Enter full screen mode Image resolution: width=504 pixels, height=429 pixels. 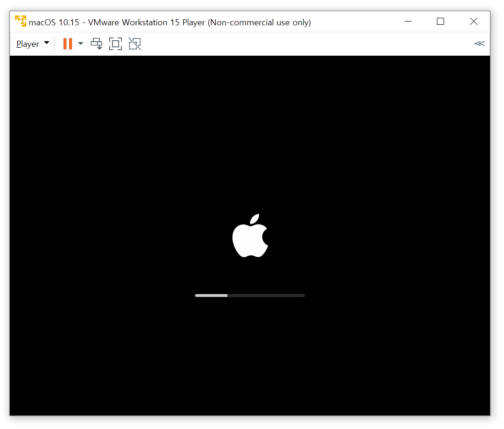pos(115,44)
